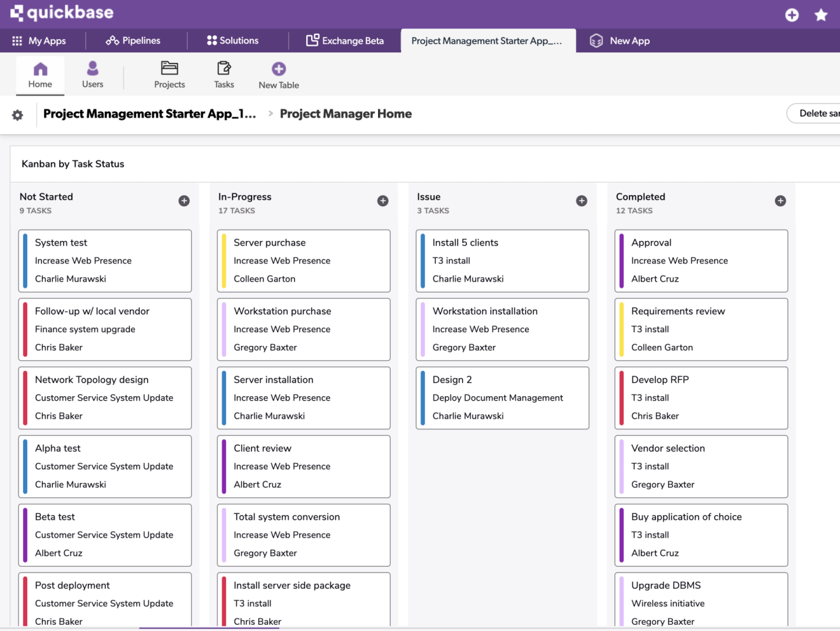
Task: Add a task to Completed column
Action: [x=780, y=201]
